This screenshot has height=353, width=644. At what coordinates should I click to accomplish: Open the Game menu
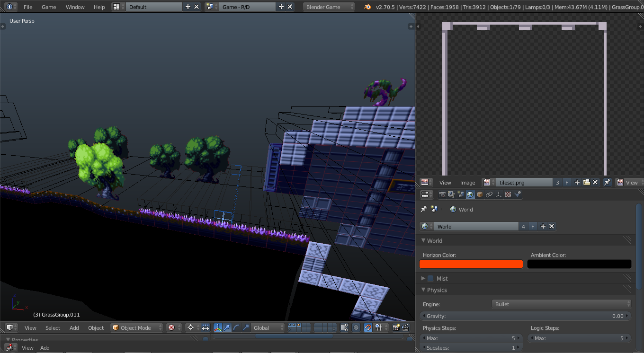click(49, 7)
